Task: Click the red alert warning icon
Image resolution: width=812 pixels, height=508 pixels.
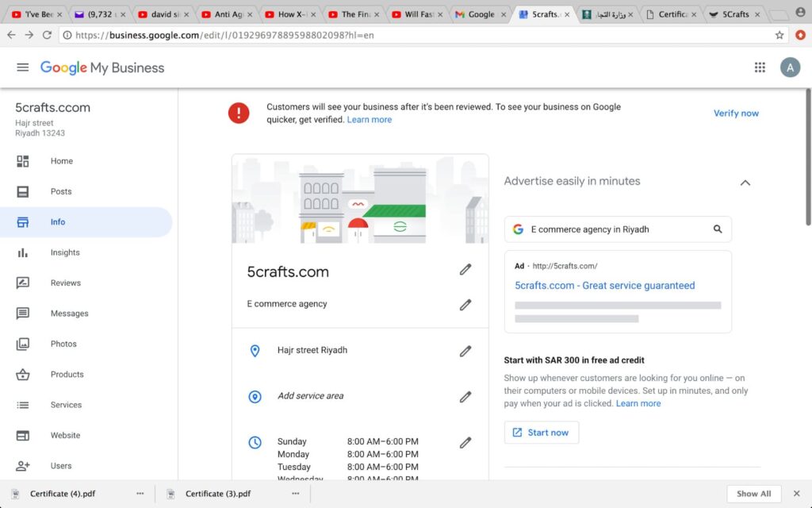Action: point(239,113)
